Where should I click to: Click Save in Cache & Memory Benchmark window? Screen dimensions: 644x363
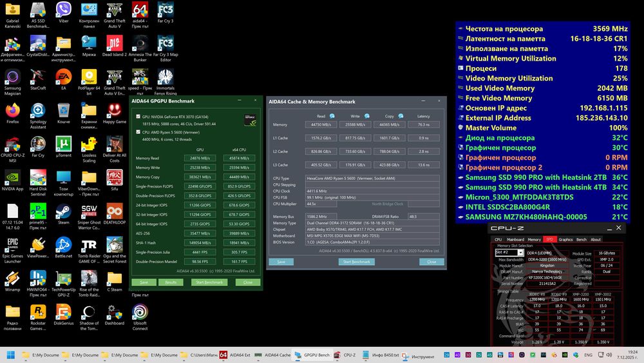(281, 262)
